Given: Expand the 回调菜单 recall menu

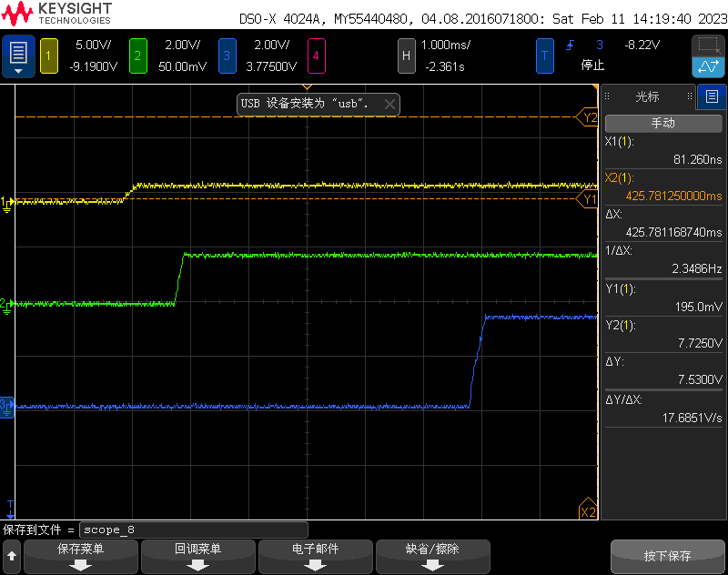Looking at the screenshot, I should 197,556.
